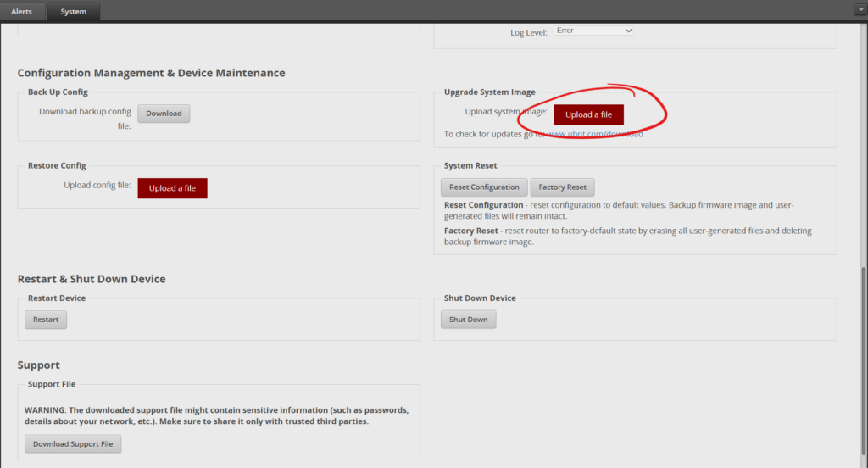Click the Shut Down button

[468, 320]
